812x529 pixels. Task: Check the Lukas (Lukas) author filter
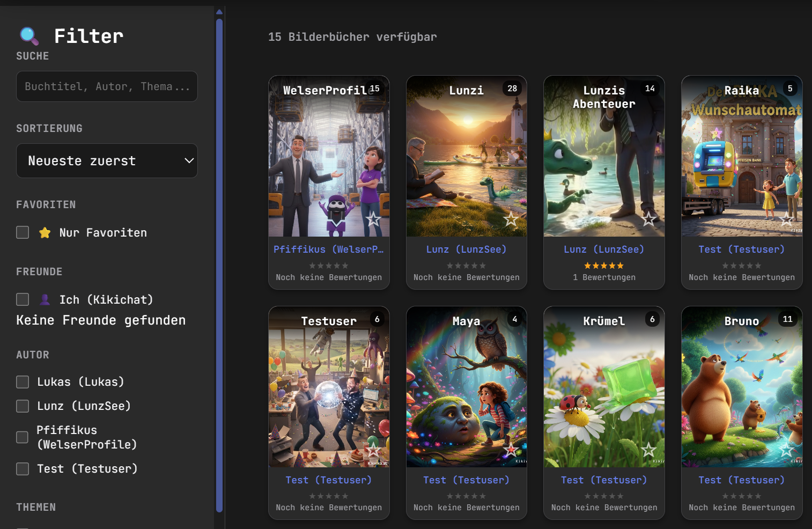(23, 382)
